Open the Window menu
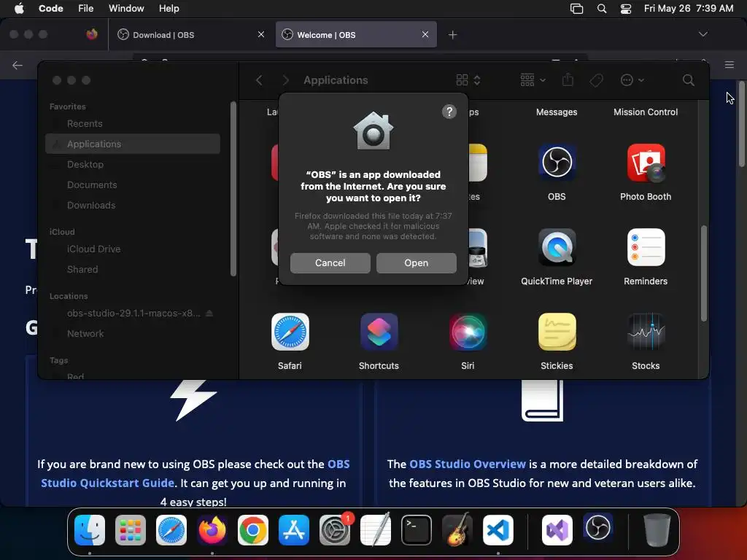Screen dimensions: 747x560 [126, 9]
